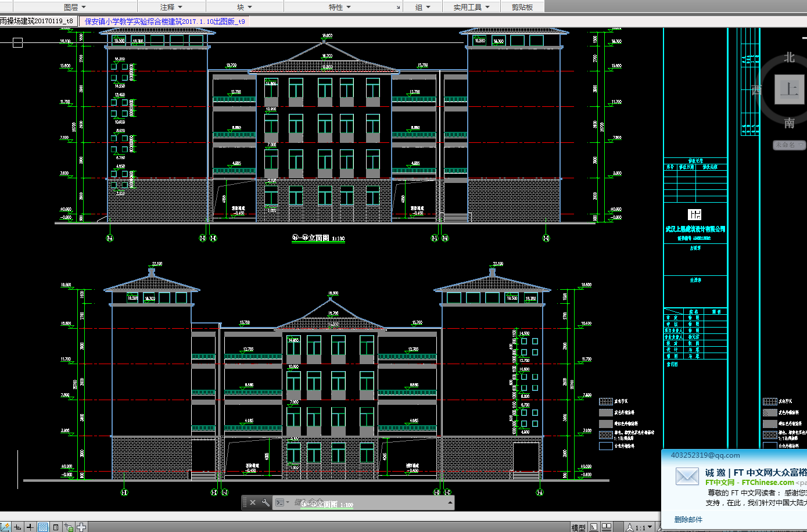Click rectangle marker at top-left of canvas
This screenshot has height=532, width=807.
[x=17, y=42]
